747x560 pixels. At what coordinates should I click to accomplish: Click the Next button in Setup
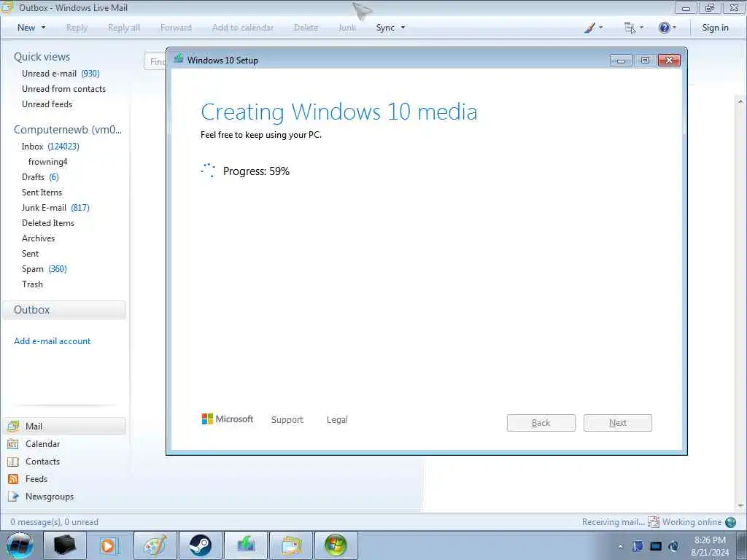pyautogui.click(x=617, y=423)
